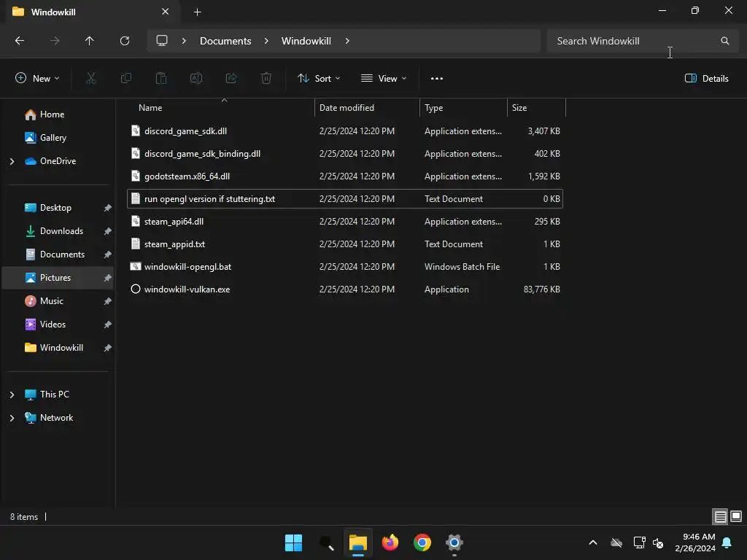Switch to large thumbnails view layout
This screenshot has width=747, height=560.
point(736,517)
